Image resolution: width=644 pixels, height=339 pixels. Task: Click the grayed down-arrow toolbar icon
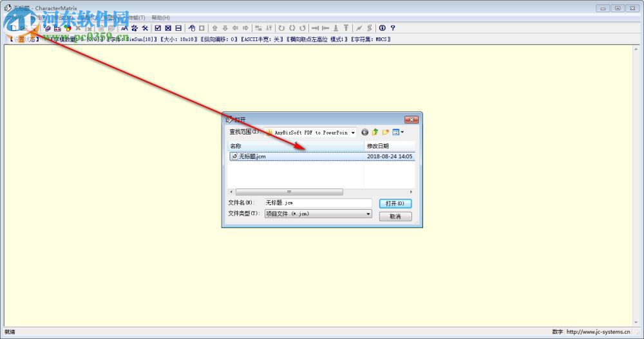coord(225,28)
